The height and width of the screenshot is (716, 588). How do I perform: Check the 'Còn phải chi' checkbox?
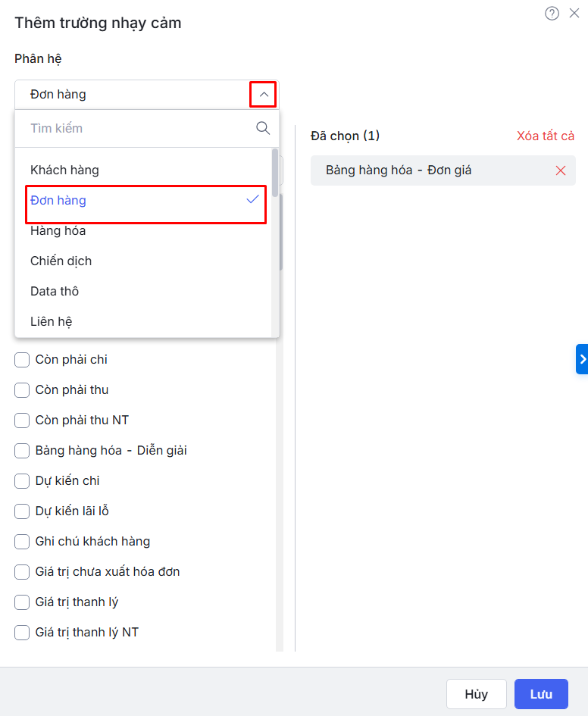click(22, 360)
